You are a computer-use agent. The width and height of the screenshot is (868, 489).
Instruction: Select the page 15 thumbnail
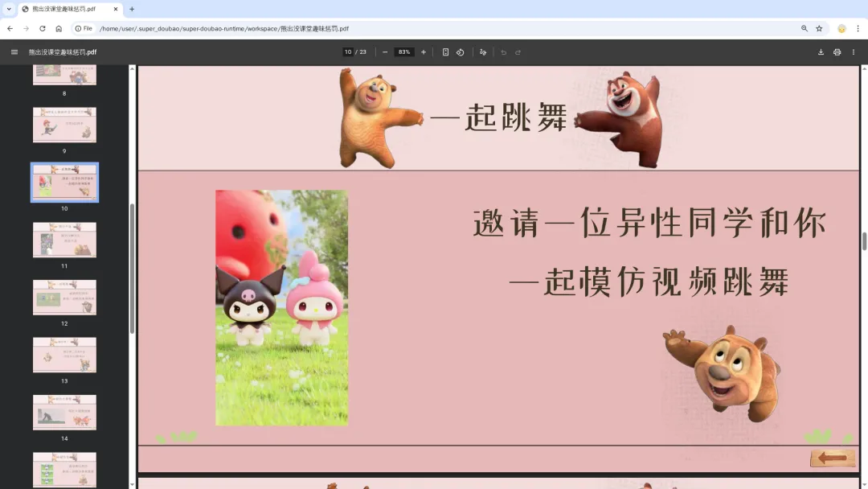64,470
